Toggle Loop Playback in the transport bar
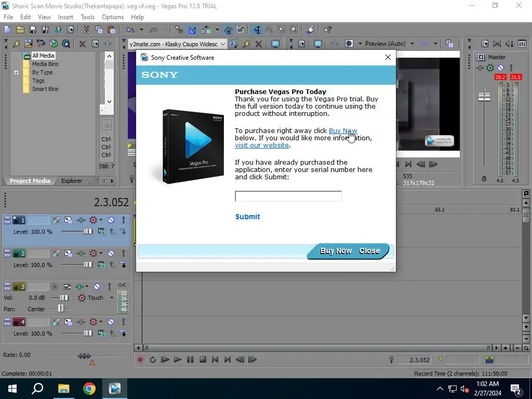 [153, 360]
